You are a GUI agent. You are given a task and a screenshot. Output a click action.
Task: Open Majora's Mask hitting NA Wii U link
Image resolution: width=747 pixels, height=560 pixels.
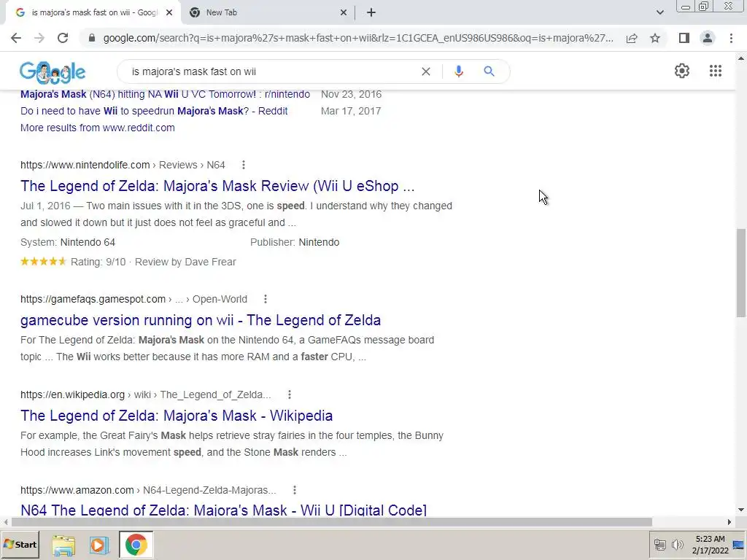click(165, 94)
